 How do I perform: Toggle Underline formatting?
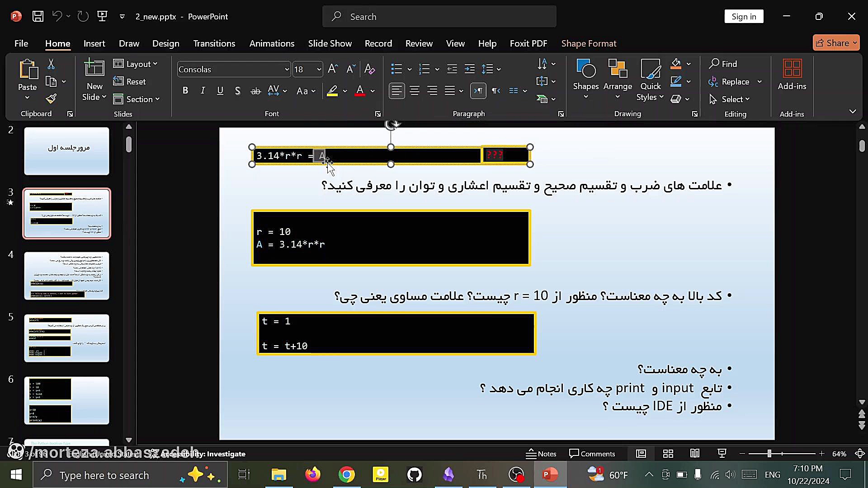pos(220,91)
